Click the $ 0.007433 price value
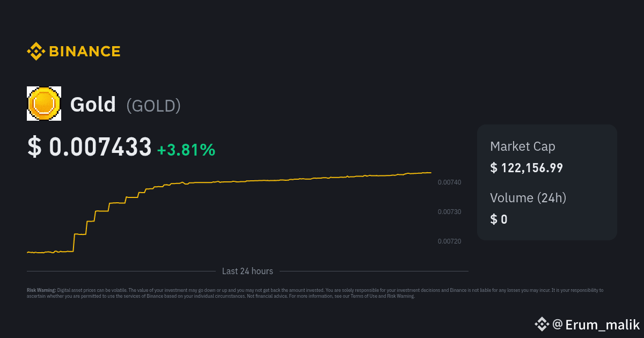 tap(90, 147)
